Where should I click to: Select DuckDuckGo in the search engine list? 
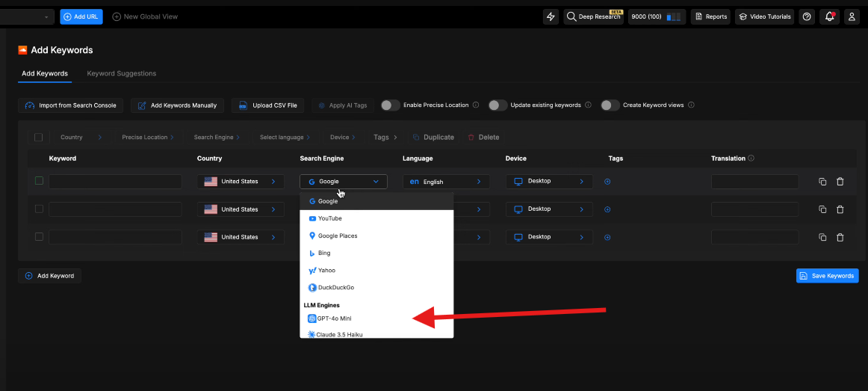click(376, 287)
